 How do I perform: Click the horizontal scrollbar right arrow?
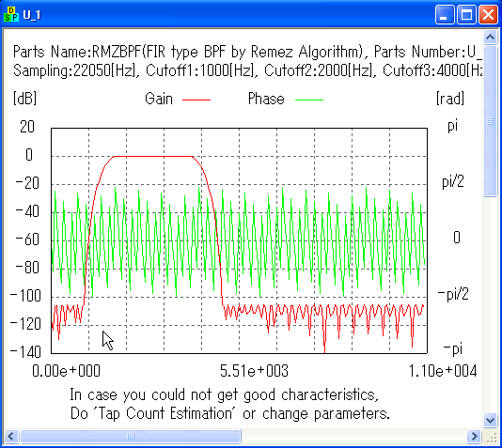coord(474,436)
